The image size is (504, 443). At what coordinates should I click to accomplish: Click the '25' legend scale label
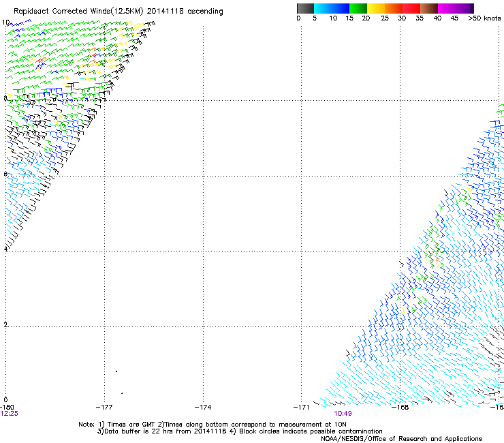click(x=385, y=18)
